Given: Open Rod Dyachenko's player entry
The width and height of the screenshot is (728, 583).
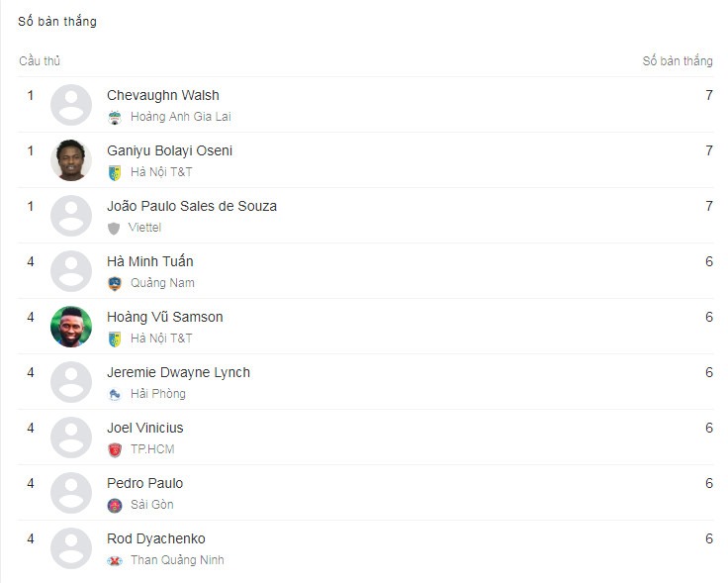Looking at the screenshot, I should 156,538.
